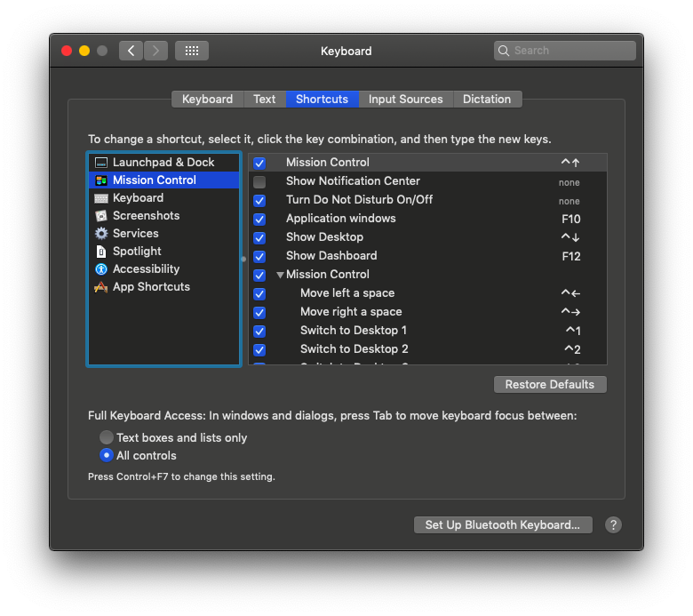
Task: Select Services in the category list
Action: 163,233
